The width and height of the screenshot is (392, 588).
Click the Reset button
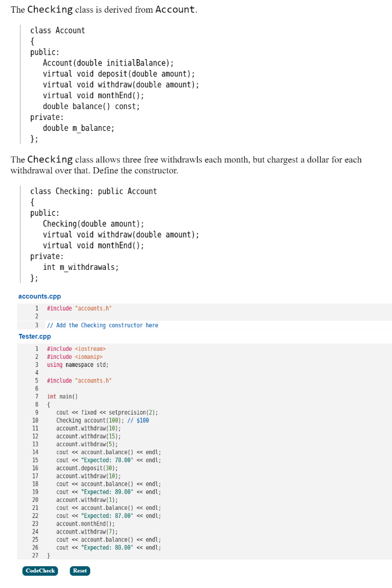click(79, 571)
